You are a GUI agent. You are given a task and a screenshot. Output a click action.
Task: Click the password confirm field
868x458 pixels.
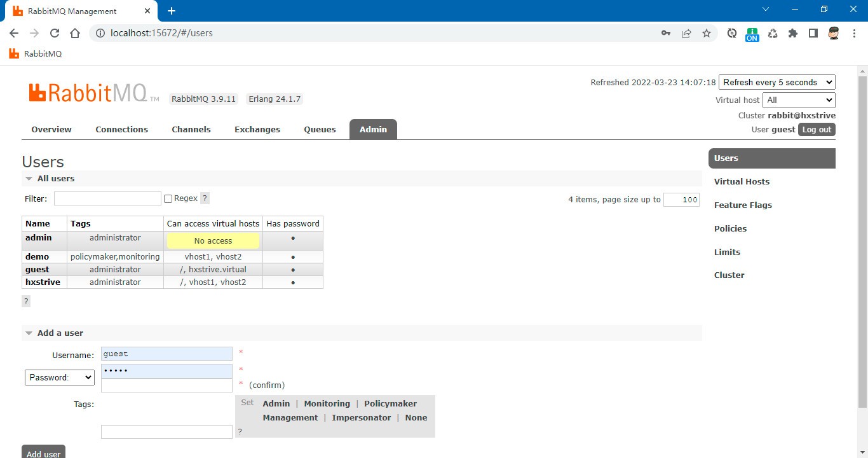pyautogui.click(x=166, y=385)
